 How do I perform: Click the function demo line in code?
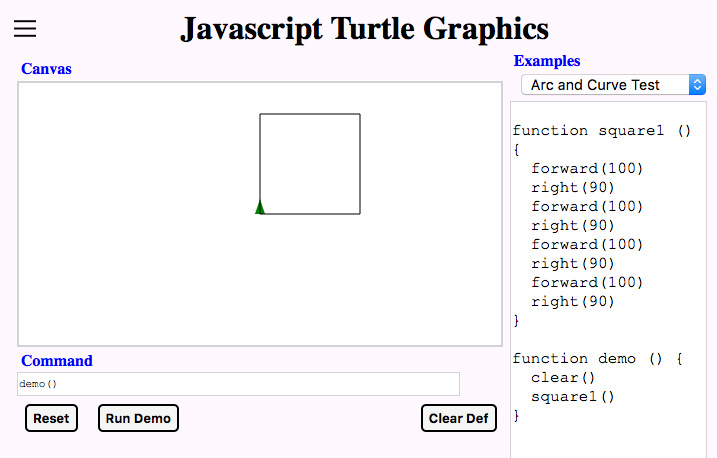point(598,359)
